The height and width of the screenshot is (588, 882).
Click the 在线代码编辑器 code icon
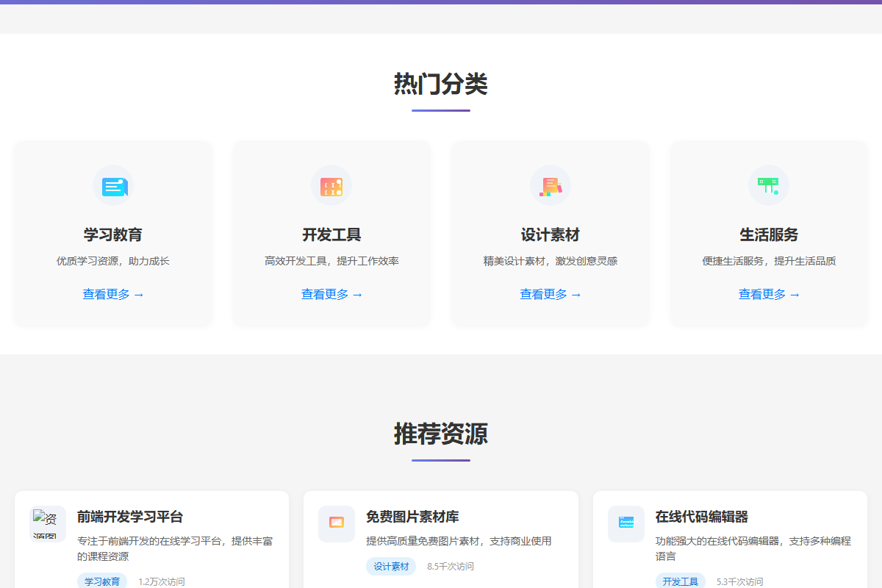[625, 524]
